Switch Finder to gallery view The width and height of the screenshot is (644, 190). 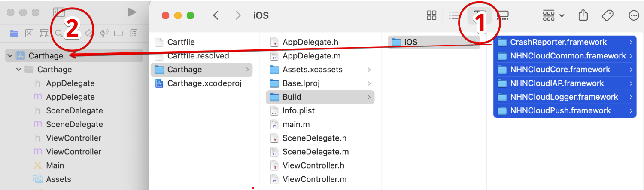point(503,16)
